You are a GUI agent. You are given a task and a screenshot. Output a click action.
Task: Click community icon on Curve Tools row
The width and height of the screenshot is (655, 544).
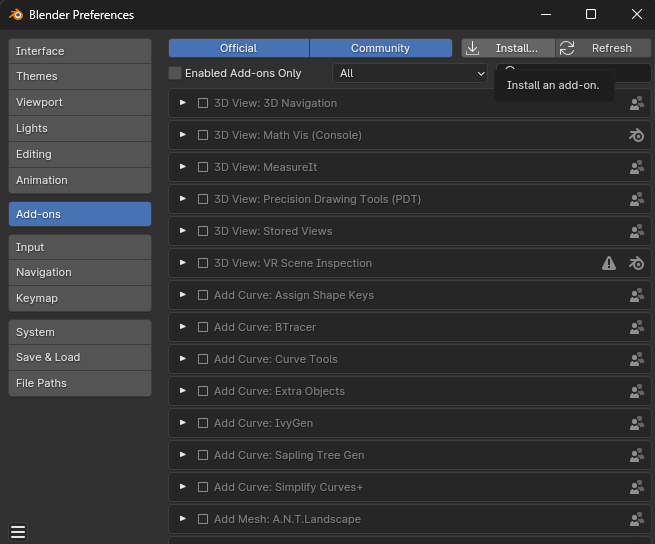637,359
